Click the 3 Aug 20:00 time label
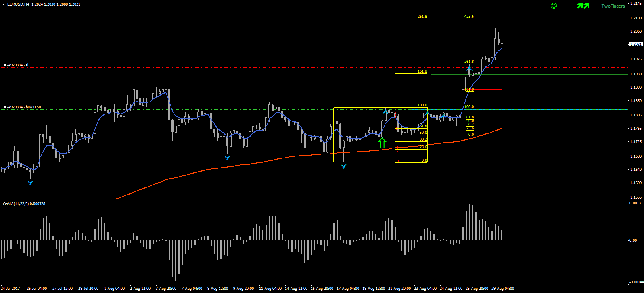Viewport: 644px width, 293px height. [166, 289]
